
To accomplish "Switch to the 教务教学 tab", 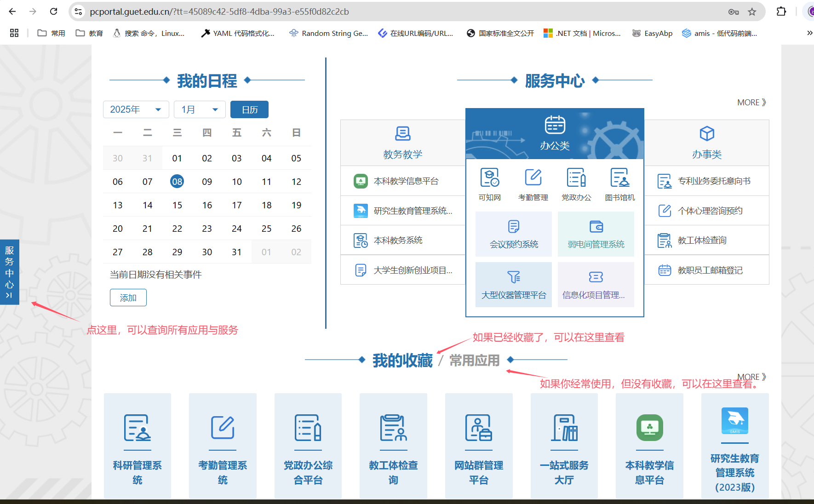I will point(403,143).
